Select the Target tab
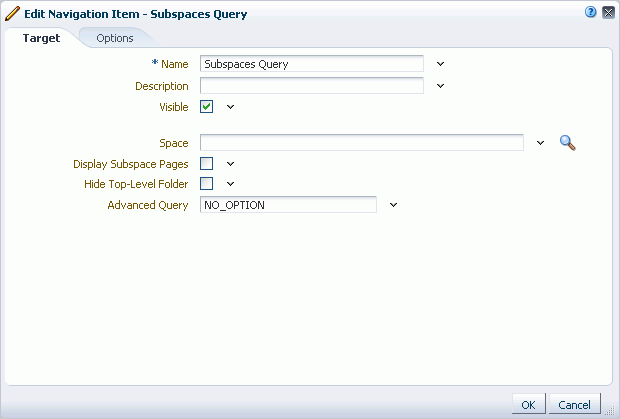Image resolution: width=620 pixels, height=419 pixels. pos(42,38)
